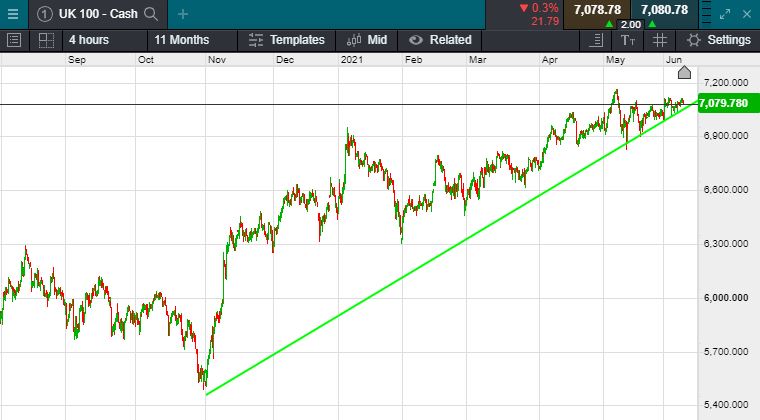
Task: Search for an instrument using the magnifier
Action: [x=151, y=13]
